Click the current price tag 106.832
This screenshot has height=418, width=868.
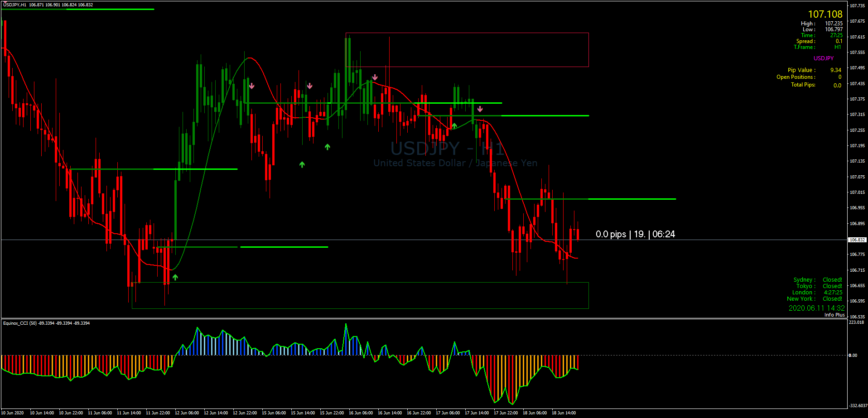tap(856, 240)
